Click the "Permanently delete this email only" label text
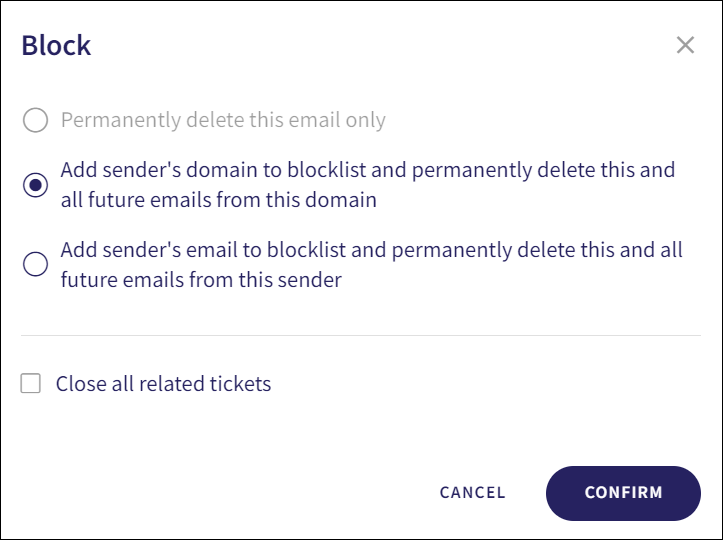Screen dimensions: 723x540 pos(223,121)
